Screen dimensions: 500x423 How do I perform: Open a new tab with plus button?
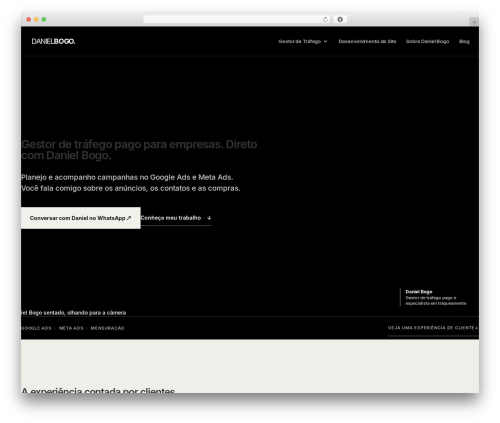pyautogui.click(x=474, y=22)
